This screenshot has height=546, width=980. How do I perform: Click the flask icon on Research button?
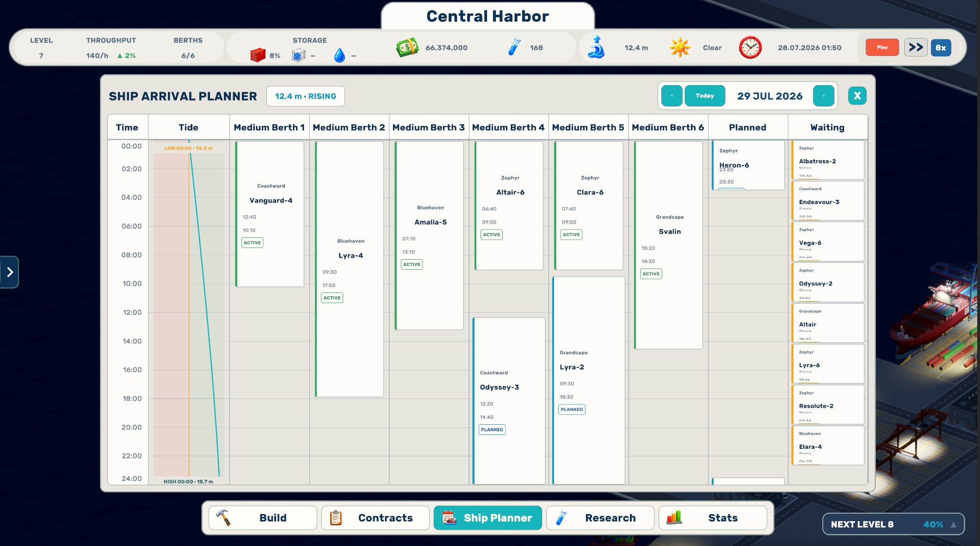click(x=561, y=518)
